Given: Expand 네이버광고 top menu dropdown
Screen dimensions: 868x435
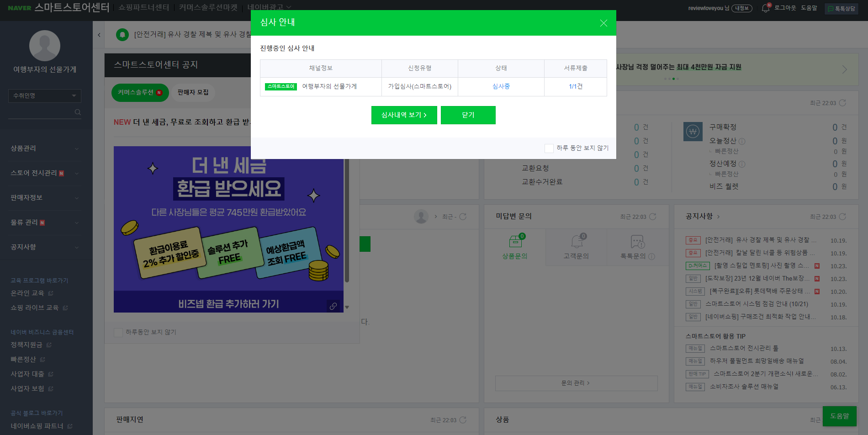Looking at the screenshot, I should click(269, 7).
